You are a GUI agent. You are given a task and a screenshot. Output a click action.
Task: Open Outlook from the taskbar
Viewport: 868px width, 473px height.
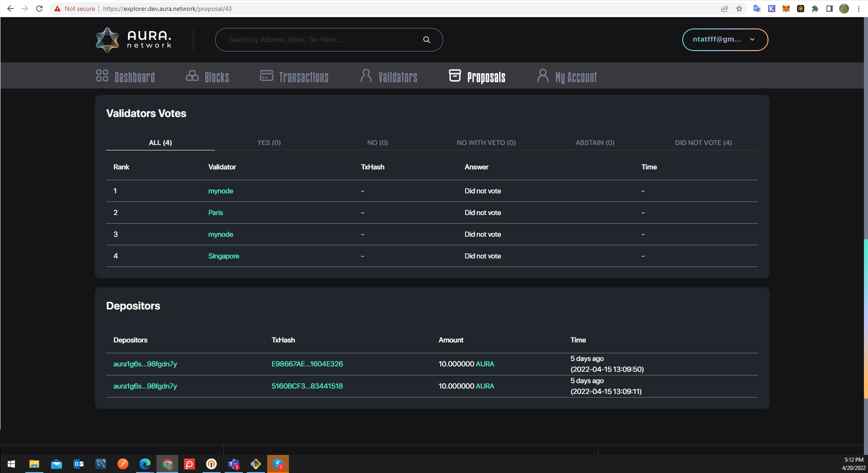[79, 464]
